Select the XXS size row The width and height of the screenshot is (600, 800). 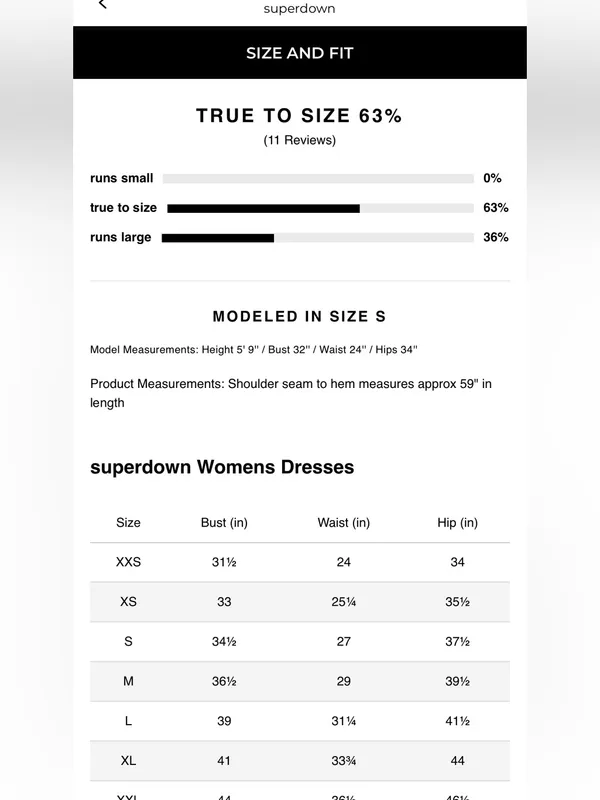[x=300, y=562]
